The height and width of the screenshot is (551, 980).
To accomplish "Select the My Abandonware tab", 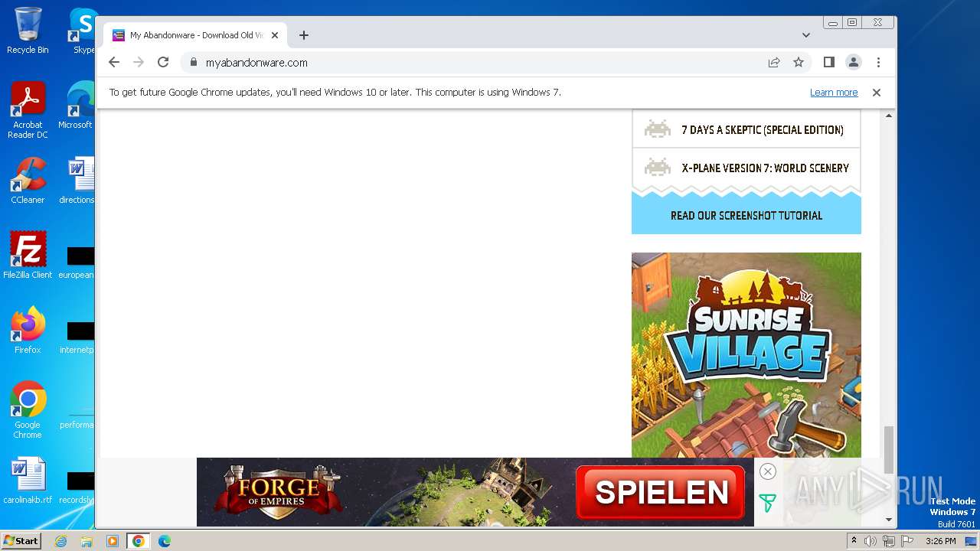I will pyautogui.click(x=195, y=35).
